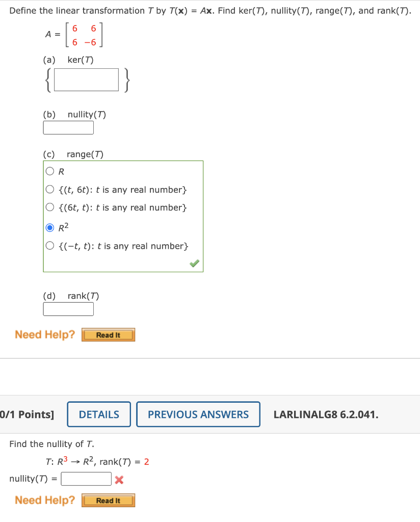Click the rank(T) answer field
This screenshot has width=420, height=522.
click(68, 309)
